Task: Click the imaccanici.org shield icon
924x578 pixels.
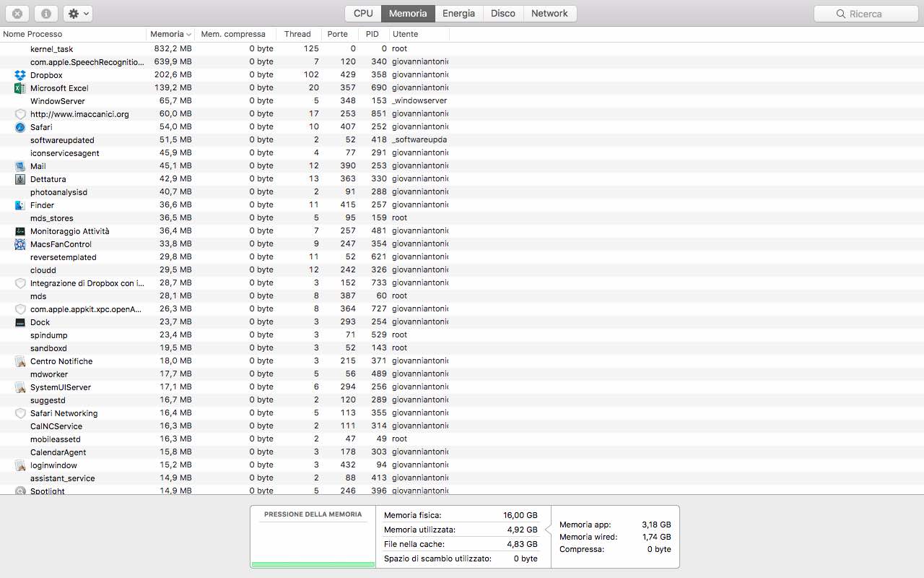Action: pyautogui.click(x=20, y=114)
